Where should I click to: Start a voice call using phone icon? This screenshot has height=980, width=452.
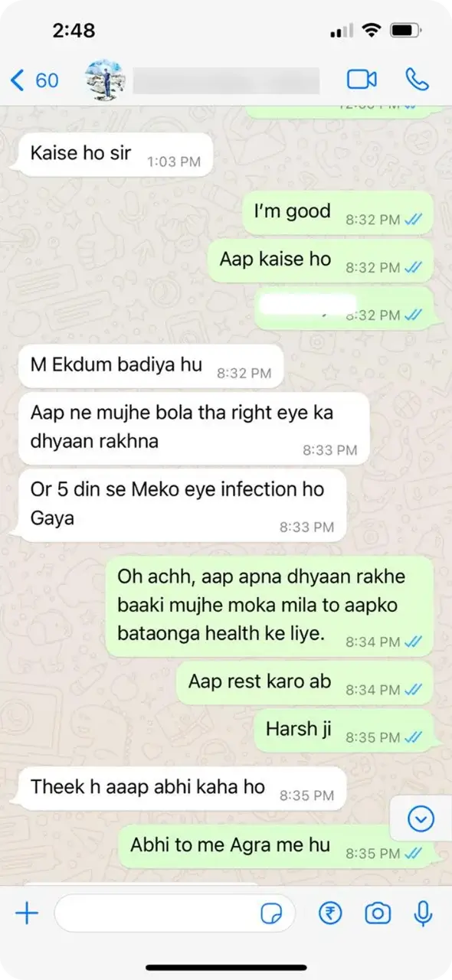click(x=418, y=79)
